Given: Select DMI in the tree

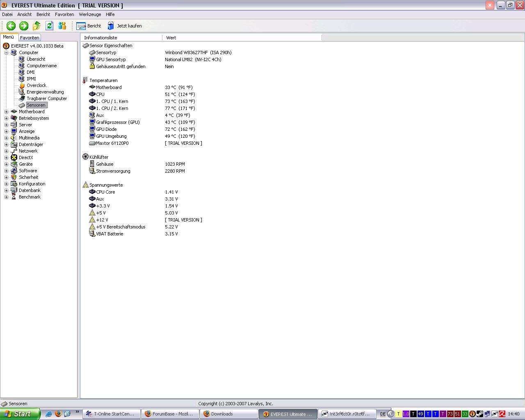Looking at the screenshot, I should point(31,72).
